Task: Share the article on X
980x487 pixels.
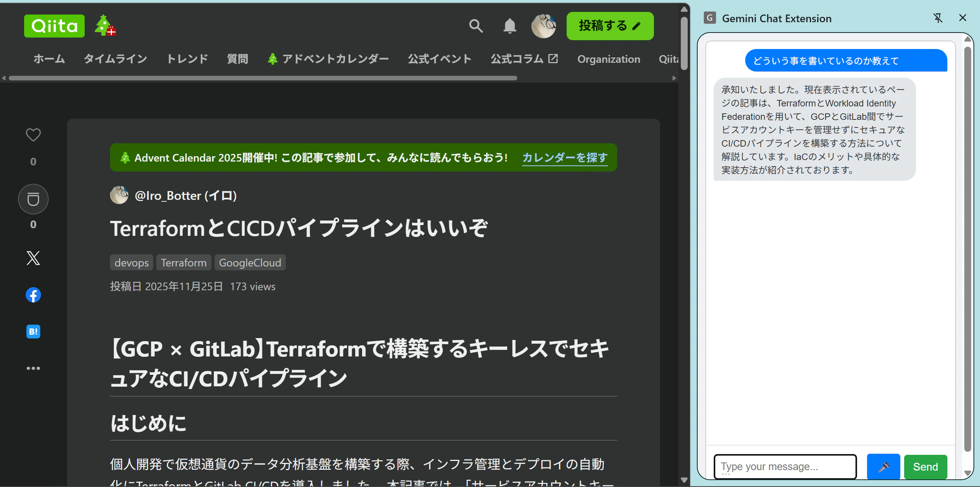Action: click(33, 258)
